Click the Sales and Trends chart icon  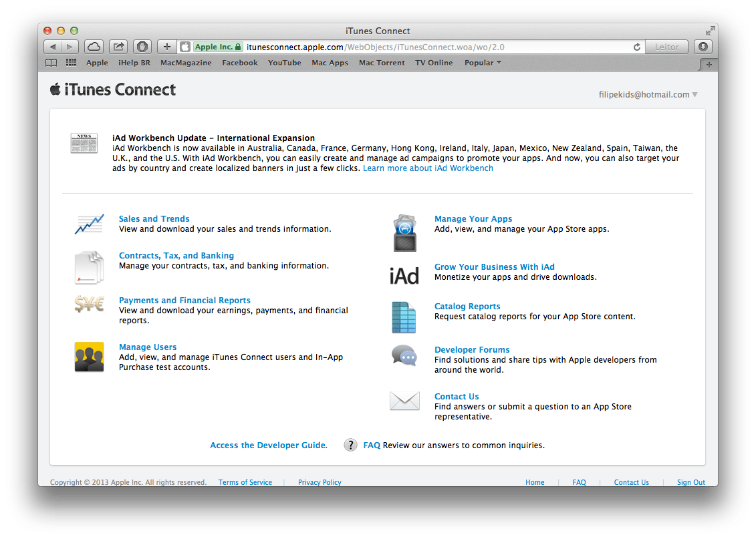point(89,224)
